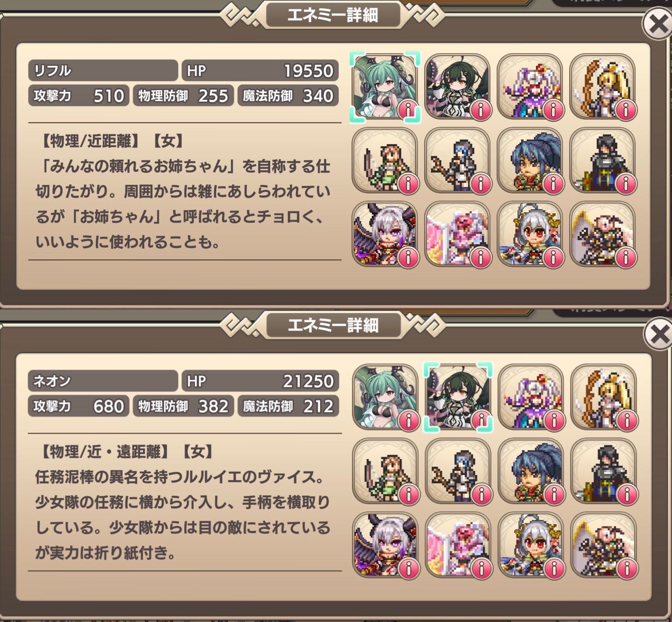Open info badge on top panel's dark-haired ネオン portrait

click(481, 109)
